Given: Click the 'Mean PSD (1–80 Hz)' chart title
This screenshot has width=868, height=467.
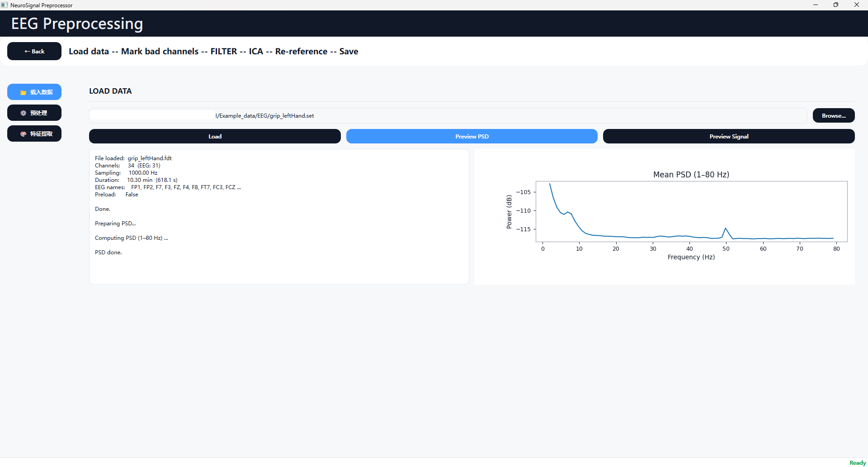Looking at the screenshot, I should click(691, 175).
